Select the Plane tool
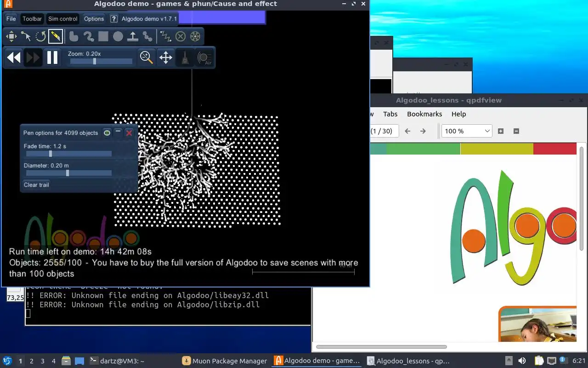 pos(133,36)
